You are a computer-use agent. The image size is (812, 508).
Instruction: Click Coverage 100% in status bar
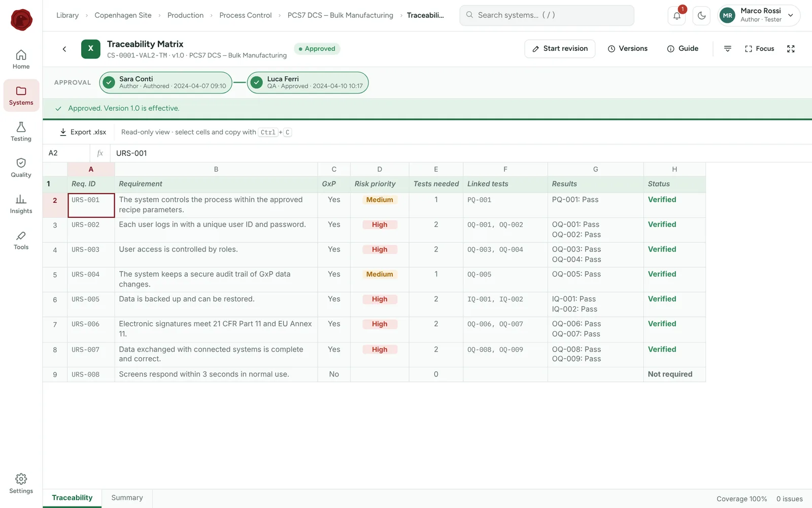(x=741, y=499)
